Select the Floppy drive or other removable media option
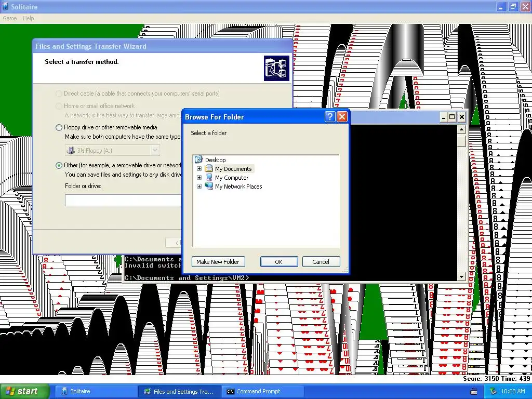The width and height of the screenshot is (532, 399). pyautogui.click(x=59, y=128)
